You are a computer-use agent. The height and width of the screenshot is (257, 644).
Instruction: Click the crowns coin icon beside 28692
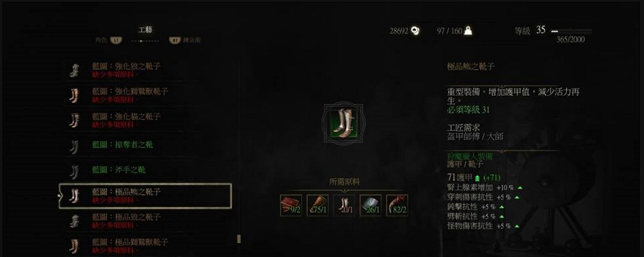pos(415,31)
